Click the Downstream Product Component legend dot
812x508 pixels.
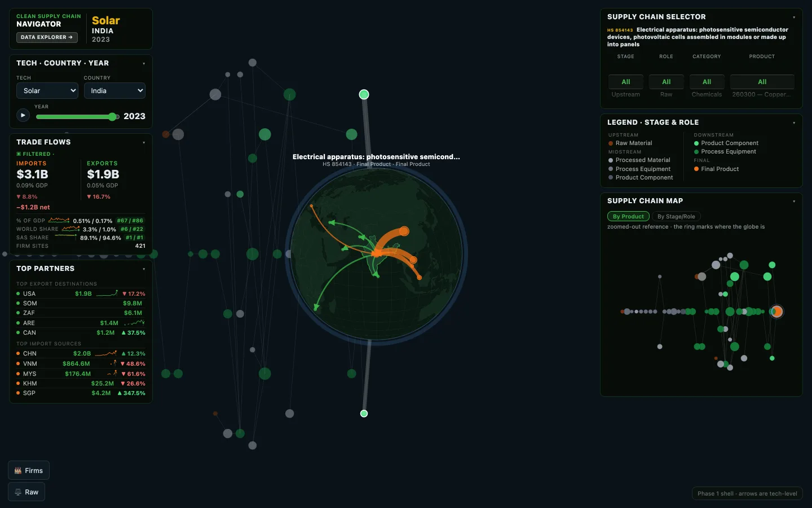pyautogui.click(x=696, y=143)
